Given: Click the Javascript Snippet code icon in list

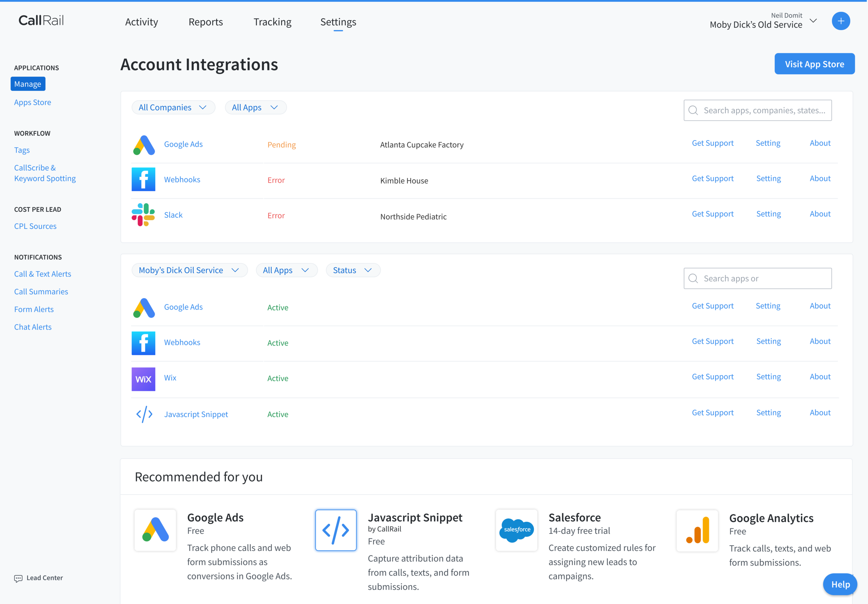Looking at the screenshot, I should 144,414.
